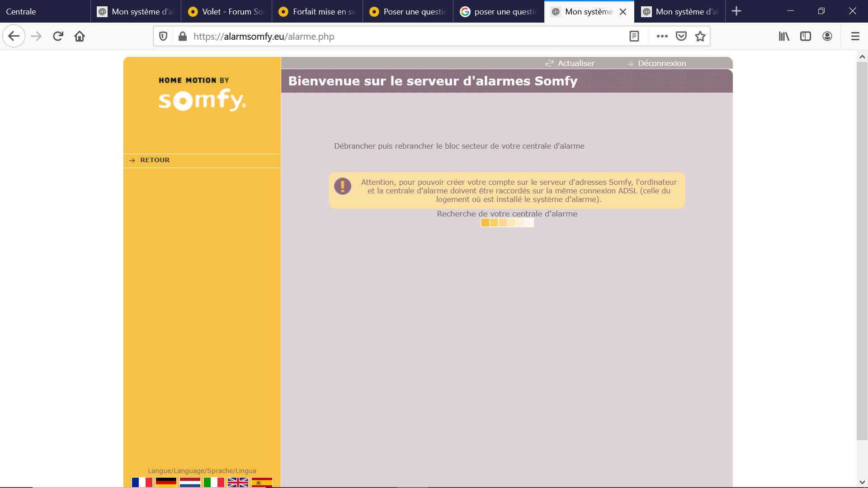Switch to the Google poser une question tab
The image size is (868, 488).
tap(499, 11)
